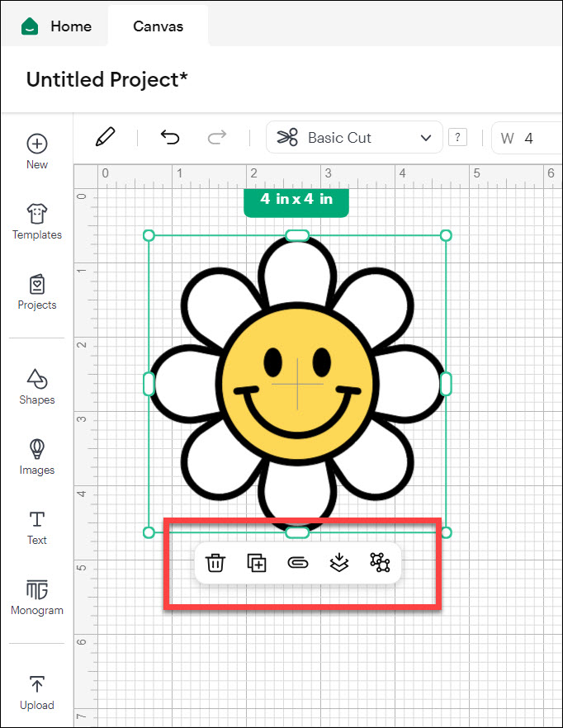Open the Basic Cut operation dropdown
Screen dimensions: 563x728
point(354,138)
